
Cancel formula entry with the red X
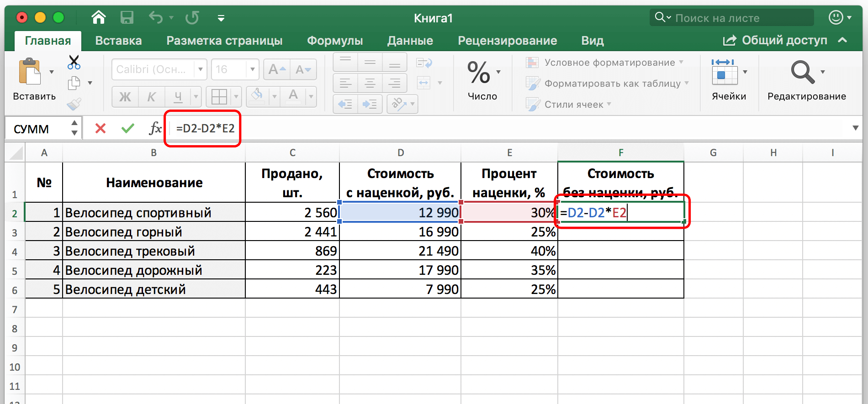tap(101, 128)
